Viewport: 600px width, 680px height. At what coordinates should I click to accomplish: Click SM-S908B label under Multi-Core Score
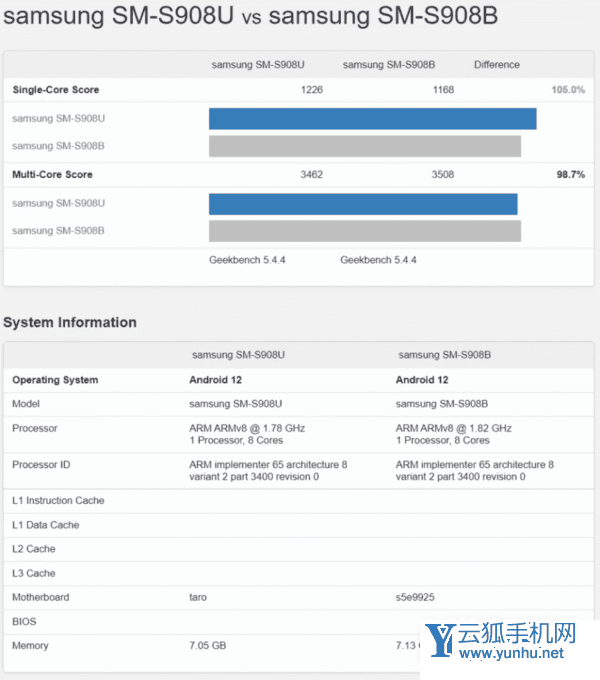tap(58, 230)
